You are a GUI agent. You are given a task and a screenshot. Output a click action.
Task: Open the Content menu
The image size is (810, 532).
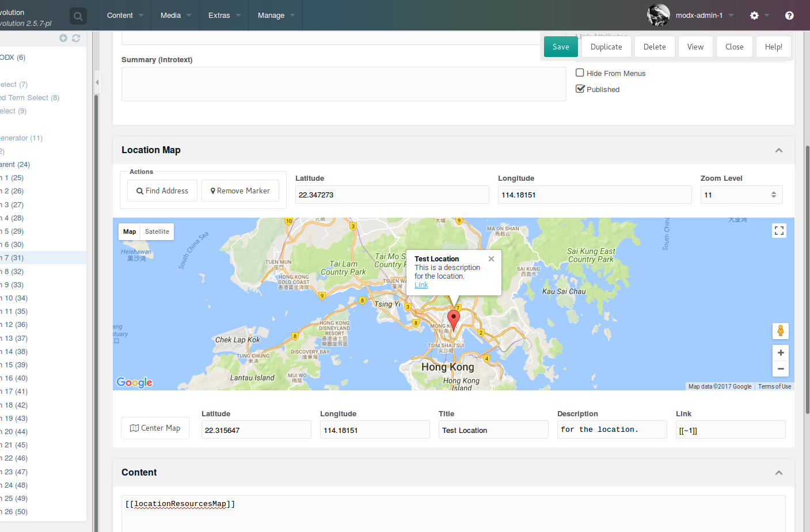coord(125,16)
